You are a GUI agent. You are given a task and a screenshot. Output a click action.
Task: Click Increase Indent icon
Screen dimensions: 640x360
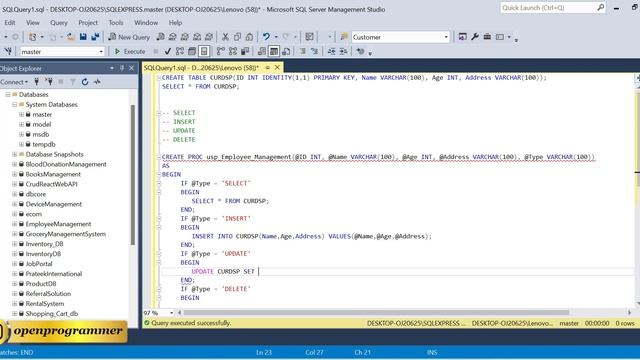tap(343, 51)
